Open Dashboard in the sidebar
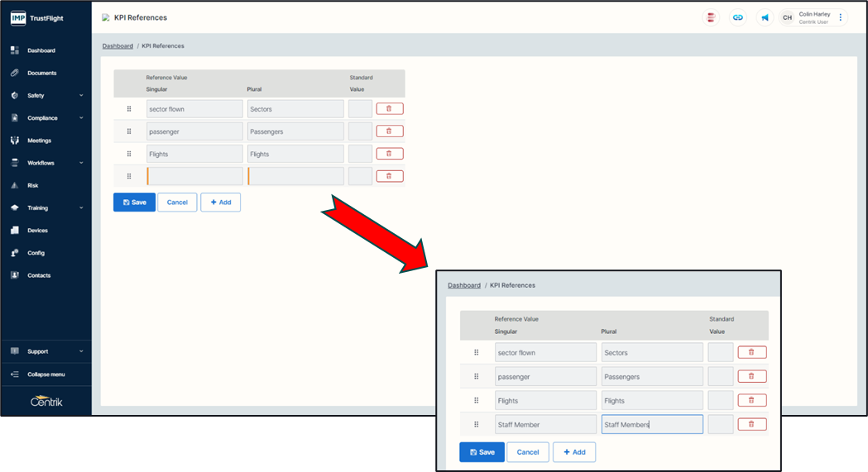This screenshot has height=472, width=868. pos(41,50)
